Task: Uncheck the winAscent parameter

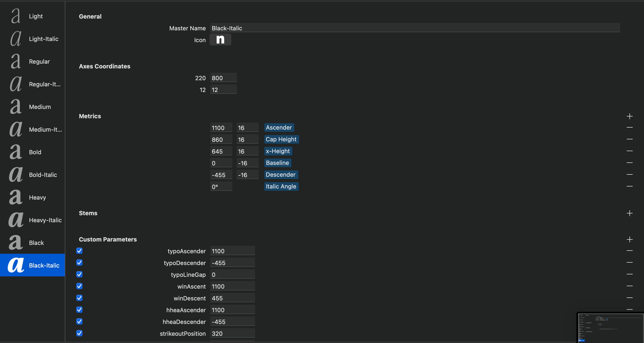Action: click(x=79, y=286)
